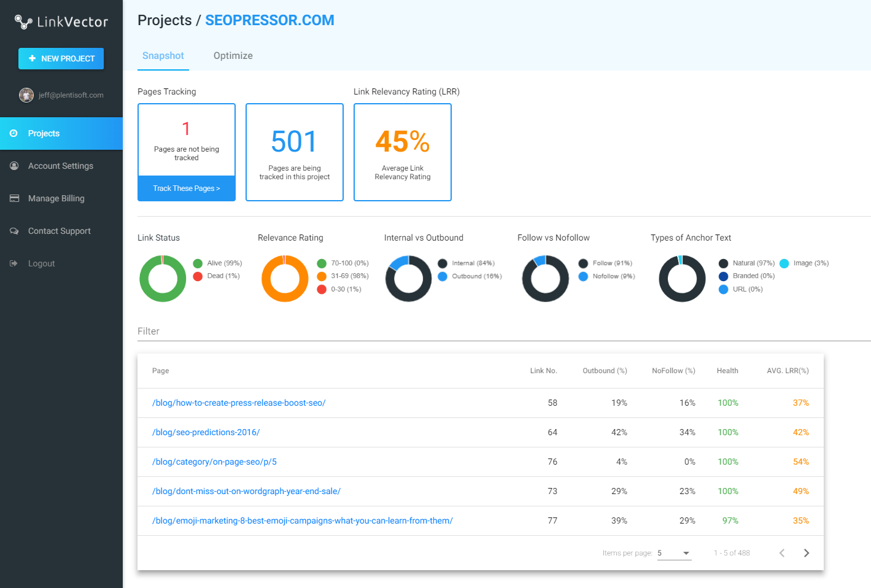Sort by Health column header
871x588 pixels.
(x=727, y=371)
